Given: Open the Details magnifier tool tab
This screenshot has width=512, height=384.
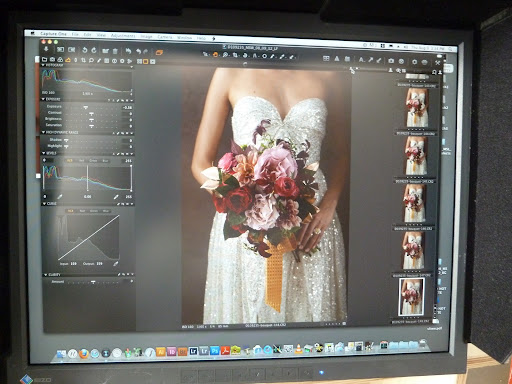Looking at the screenshot, I should [x=91, y=60].
